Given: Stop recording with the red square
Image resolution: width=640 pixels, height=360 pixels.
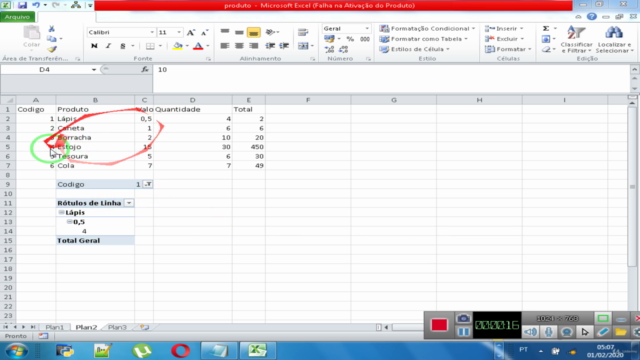Looking at the screenshot, I should [x=439, y=325].
